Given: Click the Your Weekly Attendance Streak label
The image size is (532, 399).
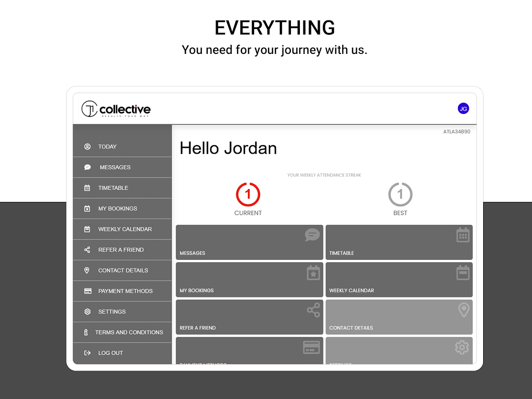Looking at the screenshot, I should pos(324,175).
